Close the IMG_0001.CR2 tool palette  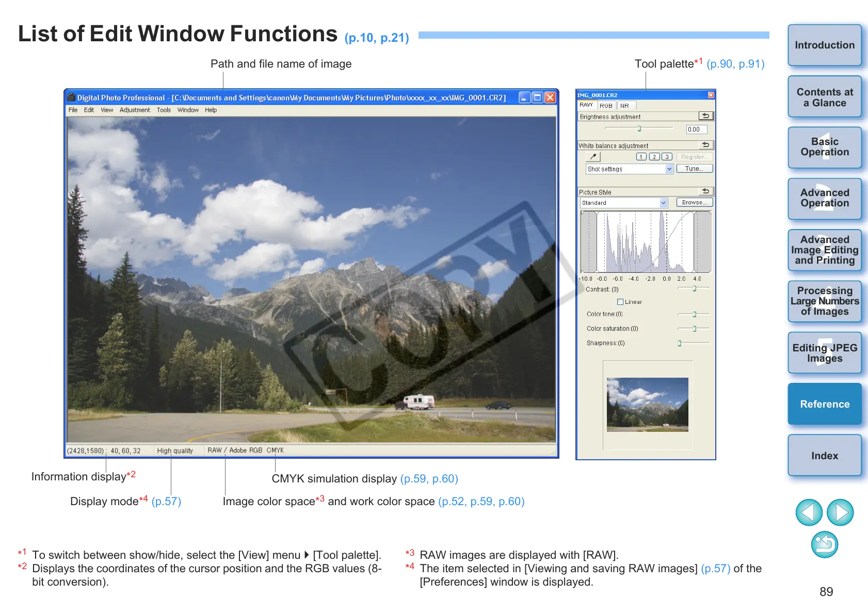(x=711, y=95)
